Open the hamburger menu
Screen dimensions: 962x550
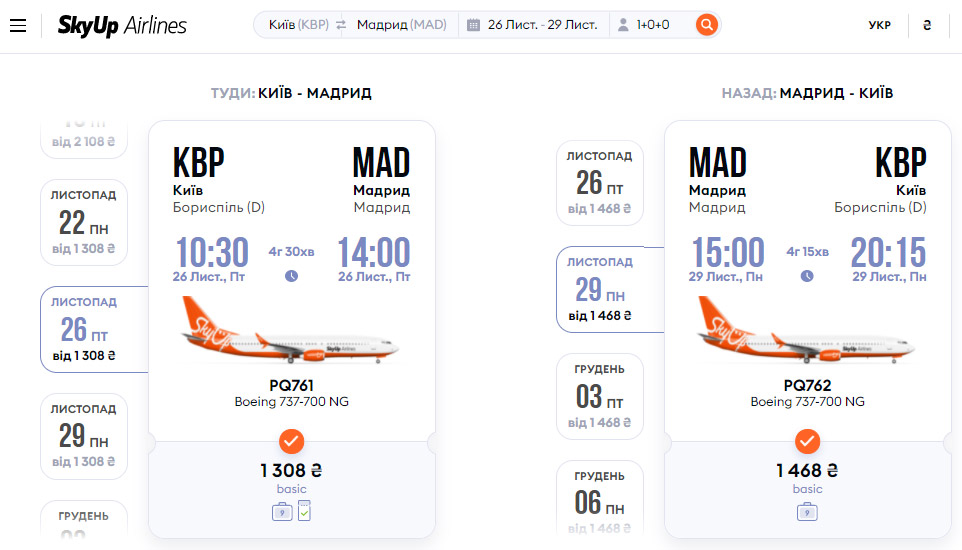[18, 25]
